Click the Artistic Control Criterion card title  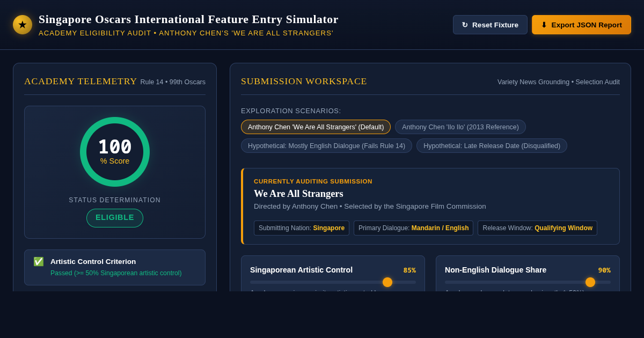tap(93, 262)
